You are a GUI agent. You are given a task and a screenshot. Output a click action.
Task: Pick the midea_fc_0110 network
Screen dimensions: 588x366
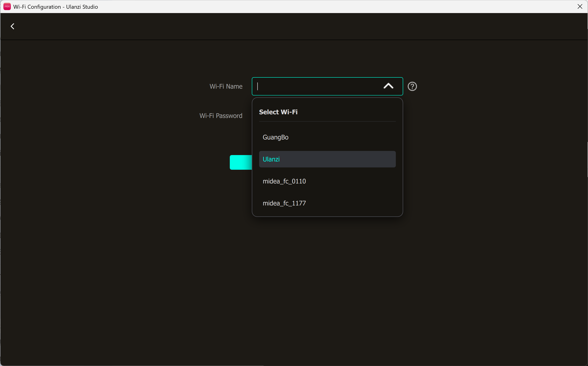pos(327,181)
